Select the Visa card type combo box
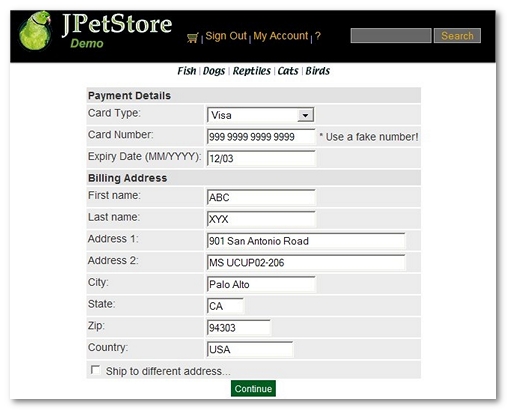This screenshot has height=410, width=507. 260,115
